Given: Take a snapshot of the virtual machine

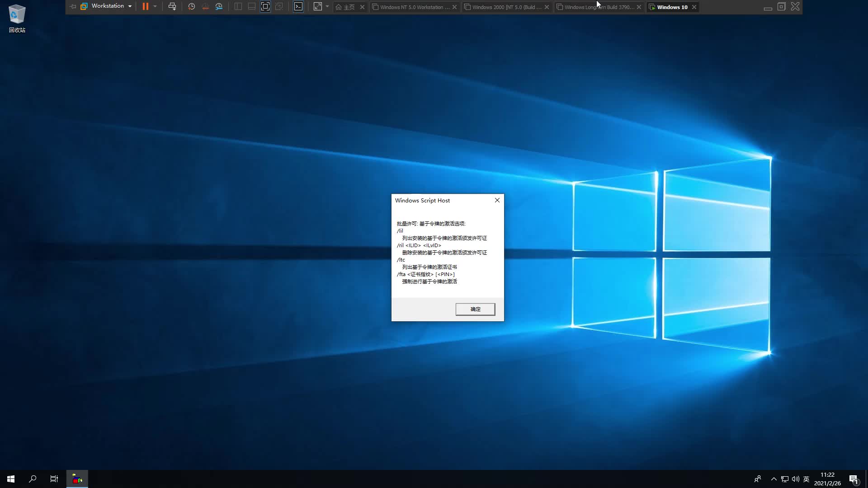Looking at the screenshot, I should (191, 6).
